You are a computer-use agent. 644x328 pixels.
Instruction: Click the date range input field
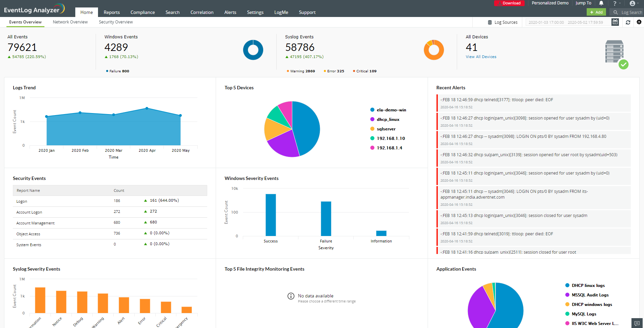tap(567, 22)
